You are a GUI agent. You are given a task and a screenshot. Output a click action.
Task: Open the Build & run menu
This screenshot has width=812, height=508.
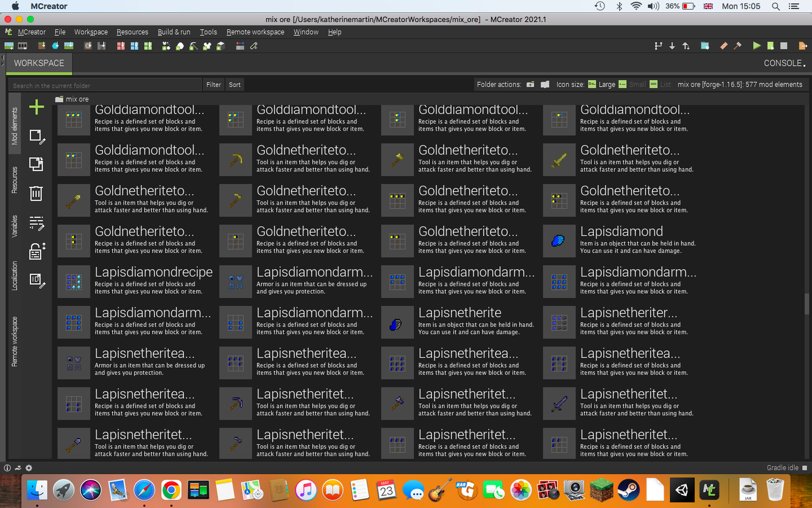pyautogui.click(x=174, y=32)
